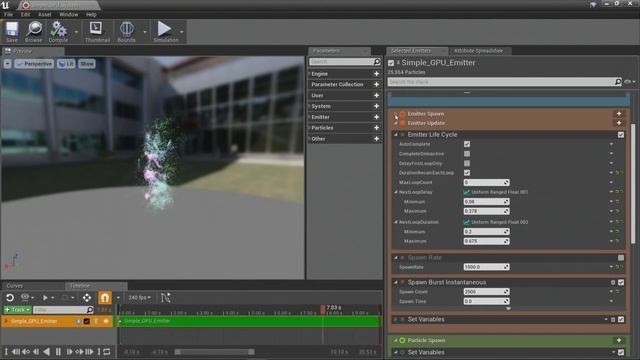Viewport: 640px width, 360px height.
Task: Switch to the Attribute Spreadsheet tab
Action: [x=478, y=51]
